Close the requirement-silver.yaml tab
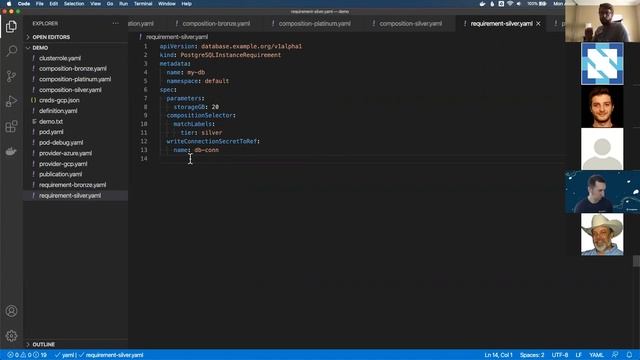This screenshot has width=640, height=360. [538, 24]
